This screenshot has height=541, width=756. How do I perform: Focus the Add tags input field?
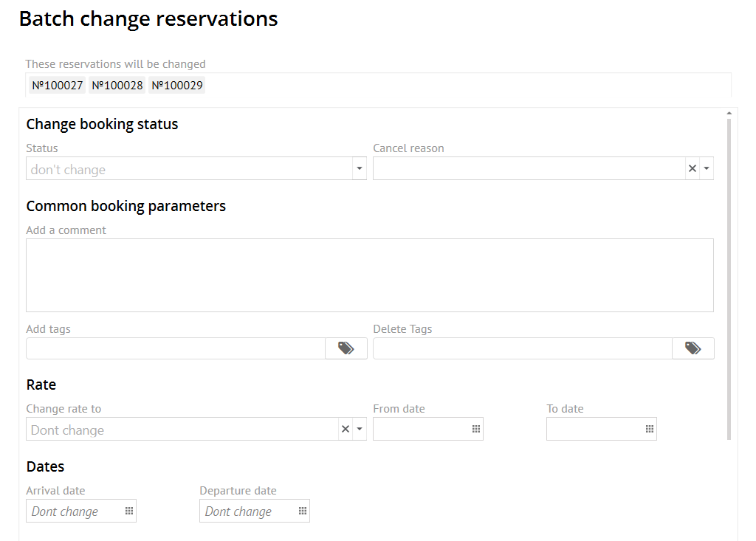click(x=176, y=348)
